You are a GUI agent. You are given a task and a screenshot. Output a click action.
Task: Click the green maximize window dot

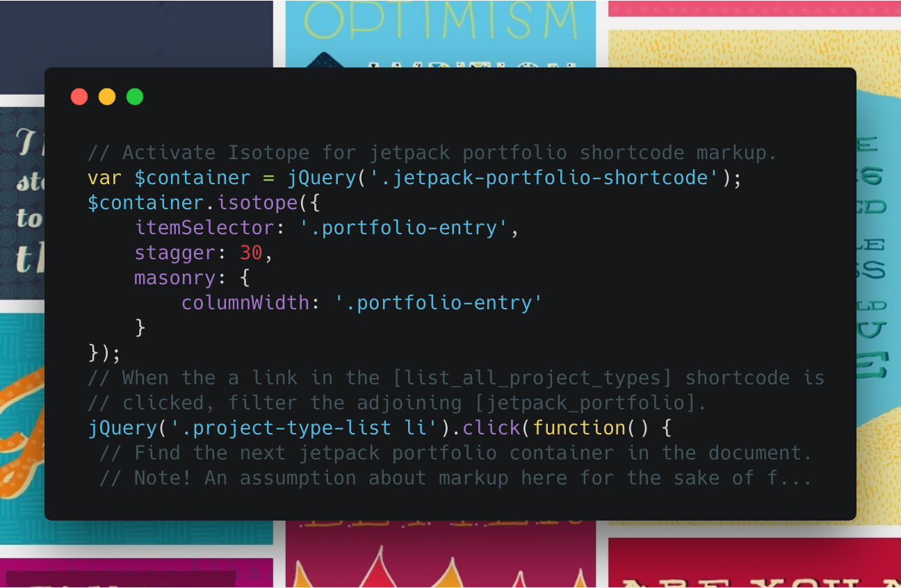(135, 97)
